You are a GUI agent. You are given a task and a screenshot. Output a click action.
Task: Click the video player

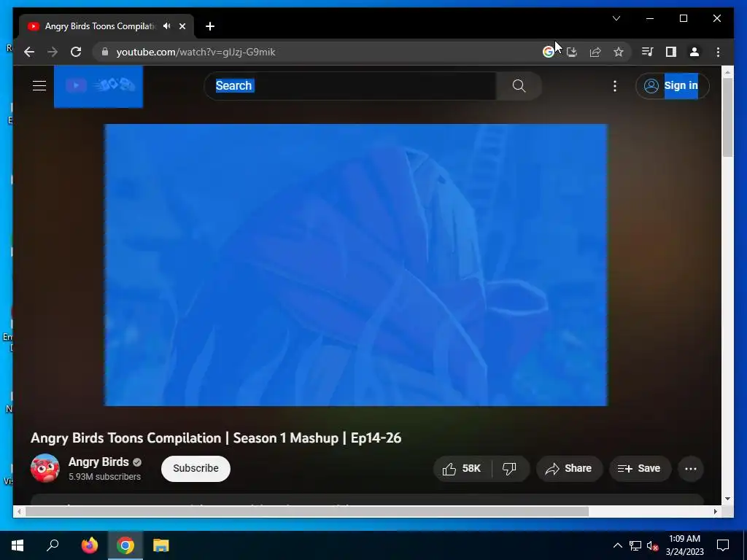point(356,265)
